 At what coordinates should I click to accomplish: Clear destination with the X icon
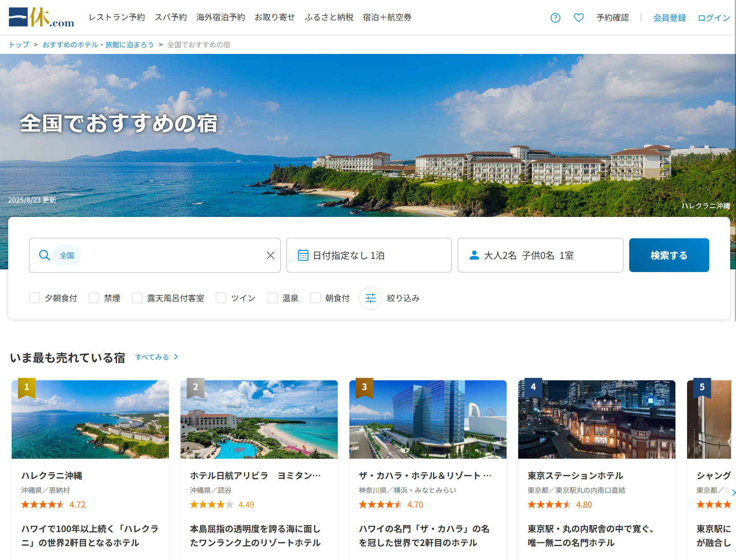(271, 255)
